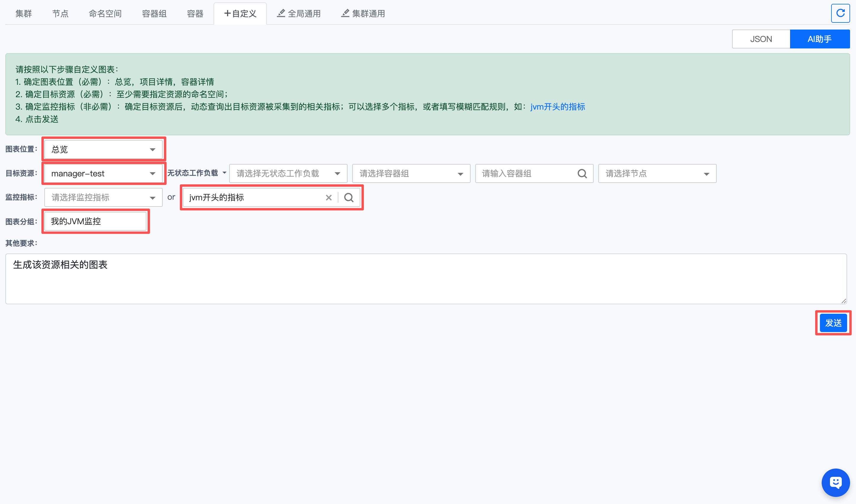Clear the jvm metric filter text
The width and height of the screenshot is (856, 504).
328,198
